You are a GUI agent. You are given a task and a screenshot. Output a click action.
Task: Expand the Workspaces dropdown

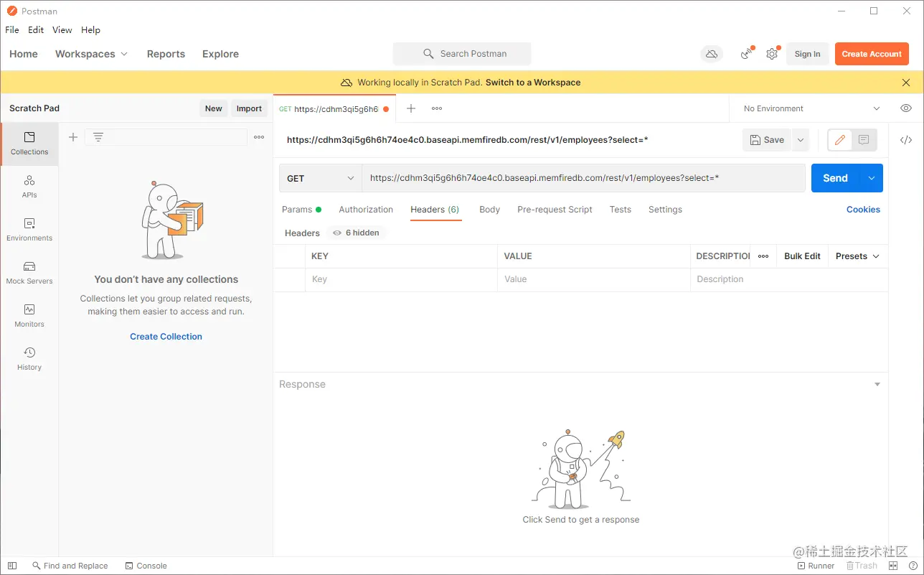point(91,54)
